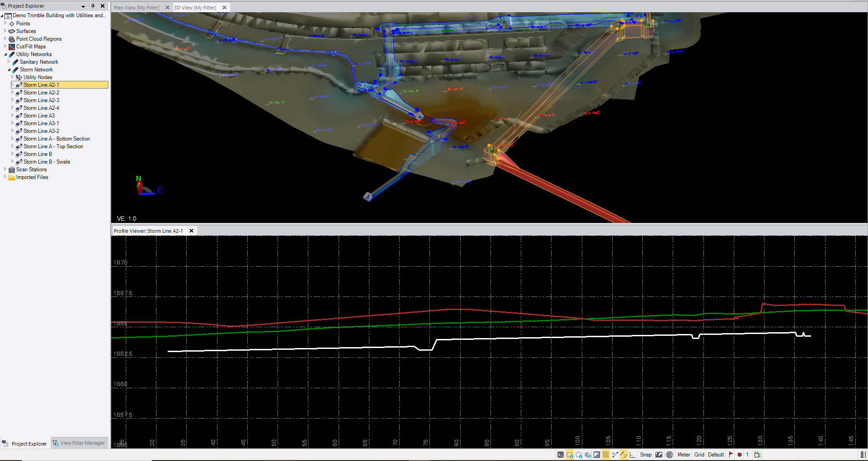This screenshot has width=868, height=461.
Task: Click the red circle record icon
Action: click(740, 455)
